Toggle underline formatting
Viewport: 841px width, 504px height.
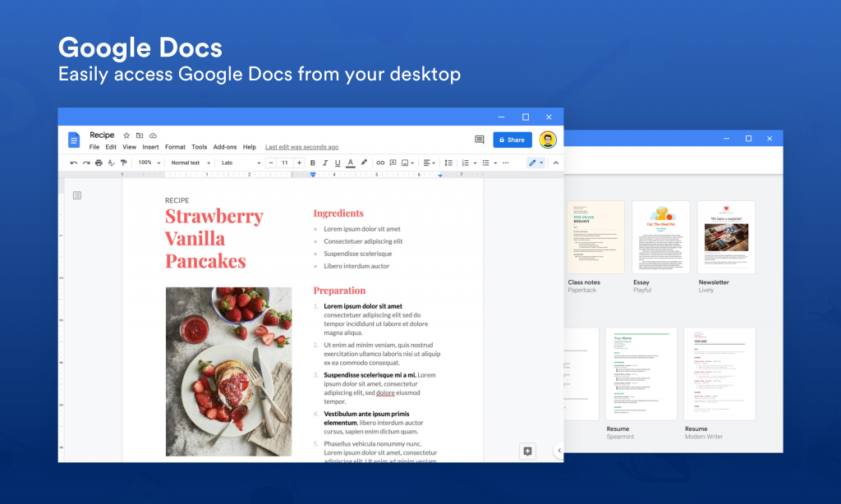click(338, 163)
